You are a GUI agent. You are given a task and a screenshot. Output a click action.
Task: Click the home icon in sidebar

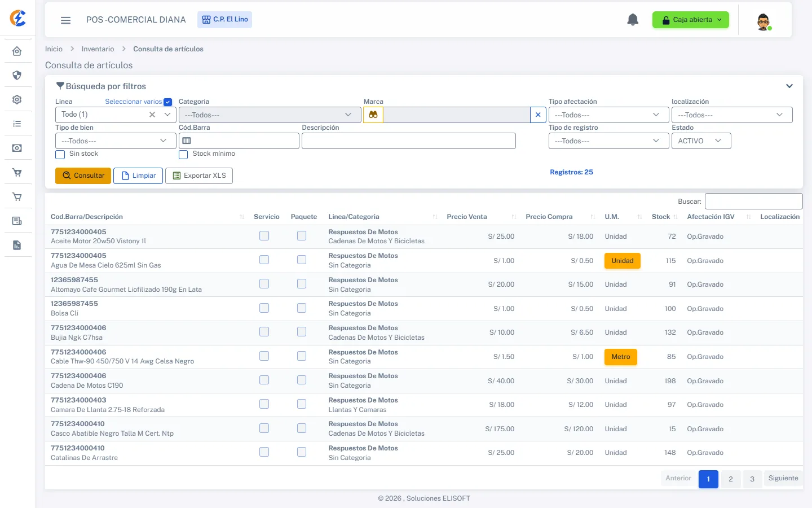[x=17, y=51]
